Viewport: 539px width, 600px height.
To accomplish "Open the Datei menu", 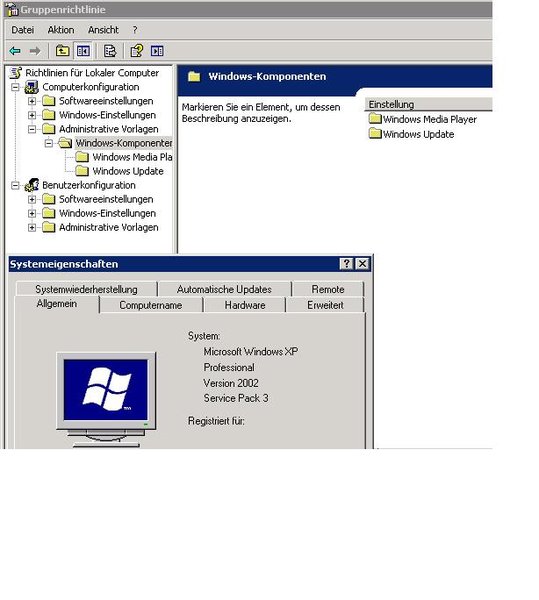I will pyautogui.click(x=23, y=30).
